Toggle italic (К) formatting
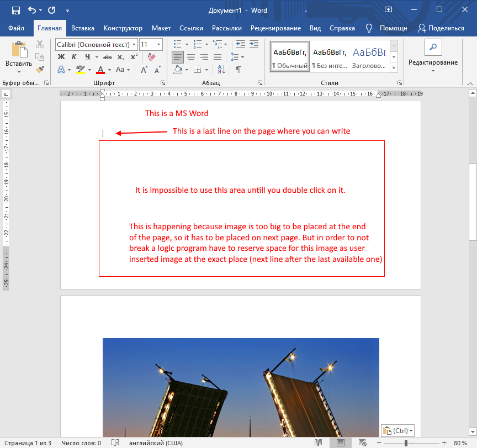The image size is (477, 448). click(x=74, y=56)
